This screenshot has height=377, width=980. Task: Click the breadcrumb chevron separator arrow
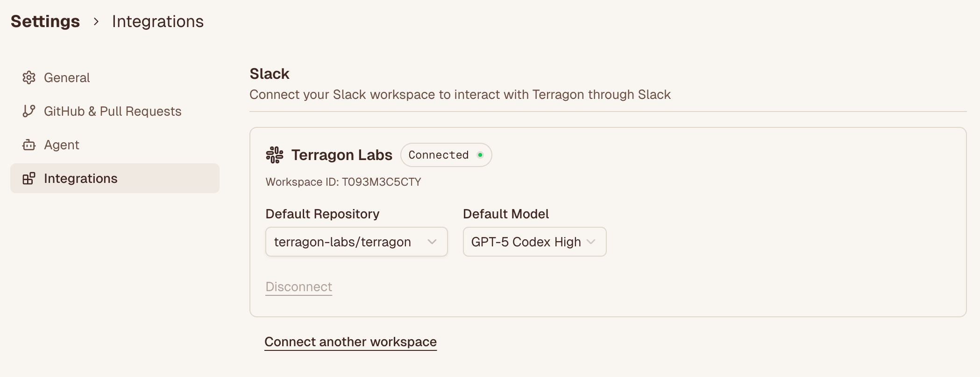tap(96, 21)
